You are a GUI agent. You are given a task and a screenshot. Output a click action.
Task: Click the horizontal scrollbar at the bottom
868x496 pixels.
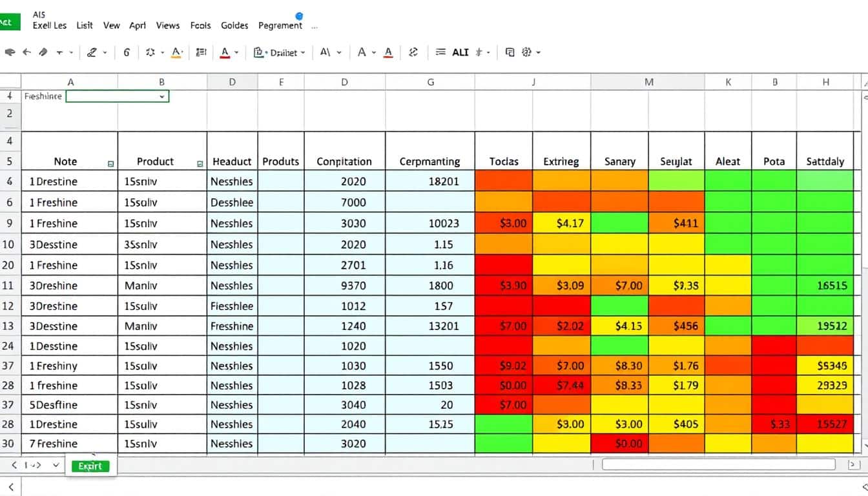(x=718, y=464)
